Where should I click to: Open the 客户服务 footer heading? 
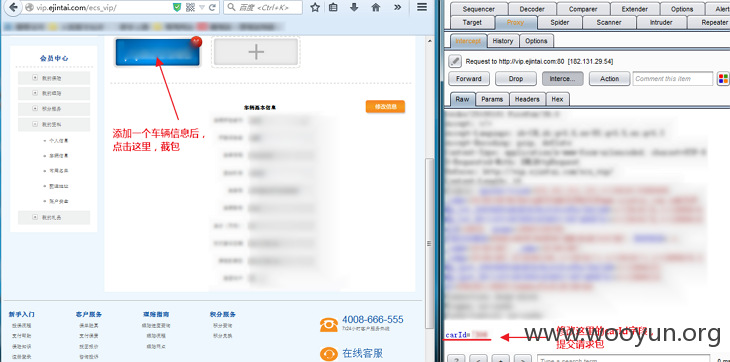(88, 315)
